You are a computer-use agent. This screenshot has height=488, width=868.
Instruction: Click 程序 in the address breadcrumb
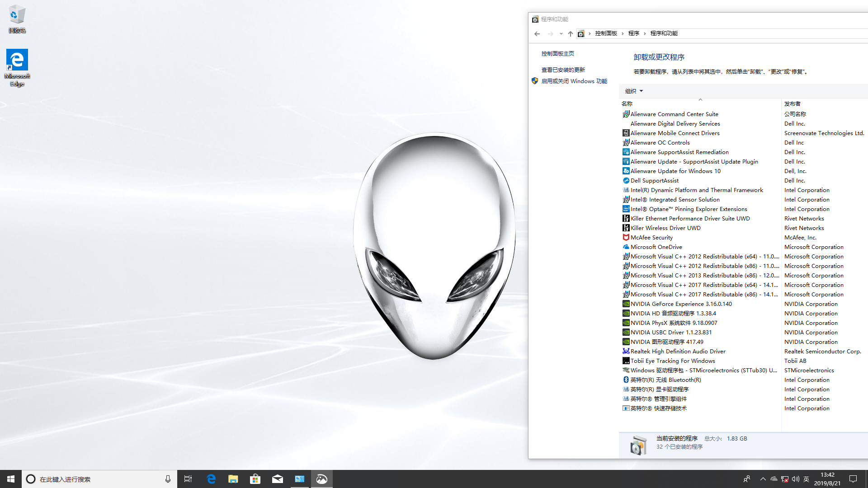[633, 33]
